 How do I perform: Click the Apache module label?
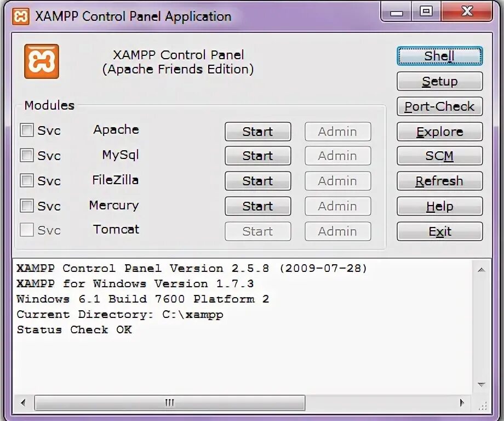[x=116, y=129]
